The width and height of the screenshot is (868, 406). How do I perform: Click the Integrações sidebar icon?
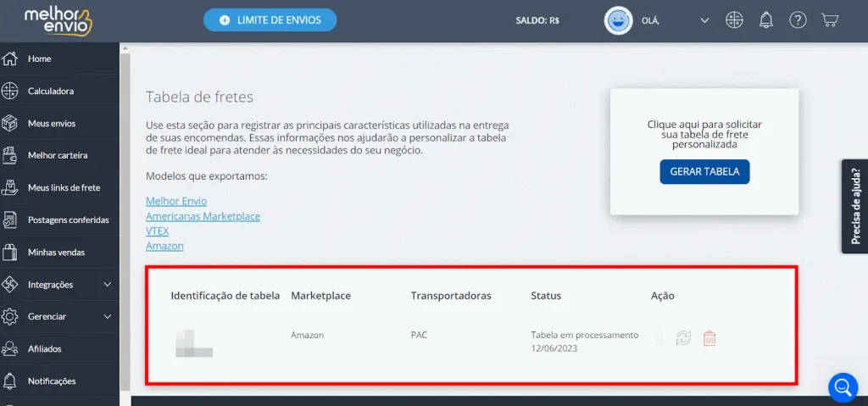pyautogui.click(x=10, y=285)
